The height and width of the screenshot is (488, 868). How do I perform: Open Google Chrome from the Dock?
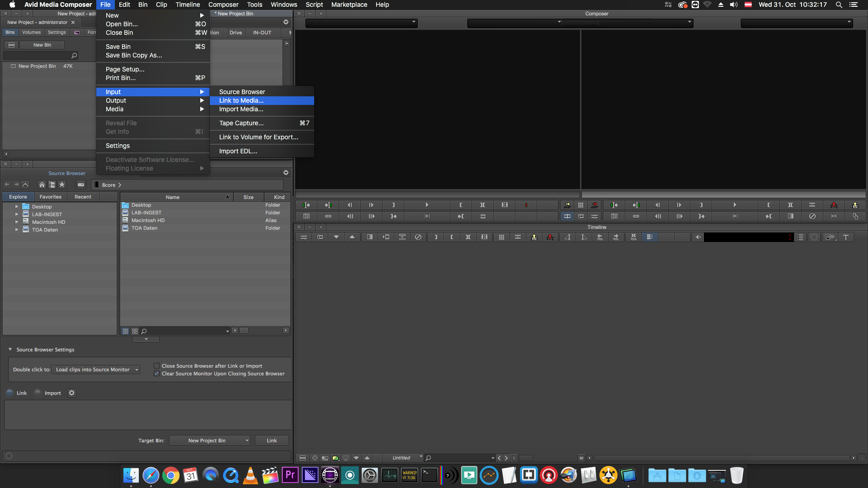[170, 475]
